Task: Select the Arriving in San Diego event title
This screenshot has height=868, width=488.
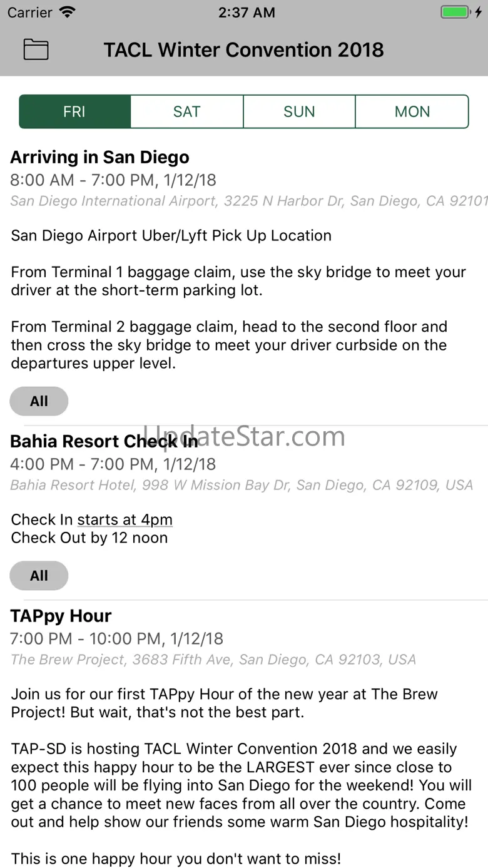Action: (99, 157)
